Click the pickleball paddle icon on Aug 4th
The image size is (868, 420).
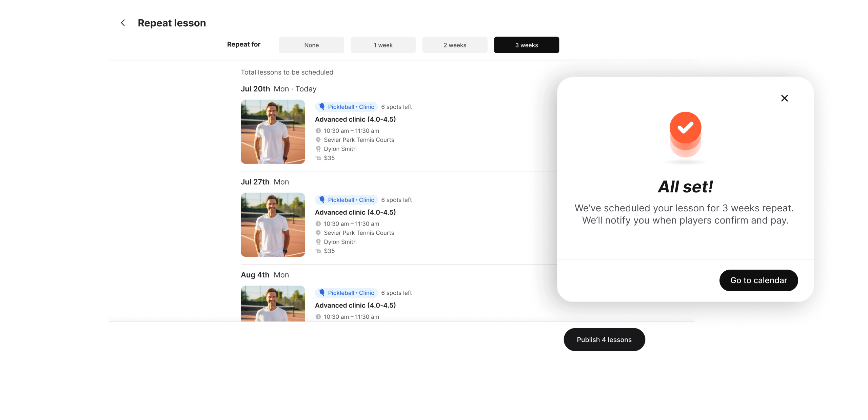point(322,293)
